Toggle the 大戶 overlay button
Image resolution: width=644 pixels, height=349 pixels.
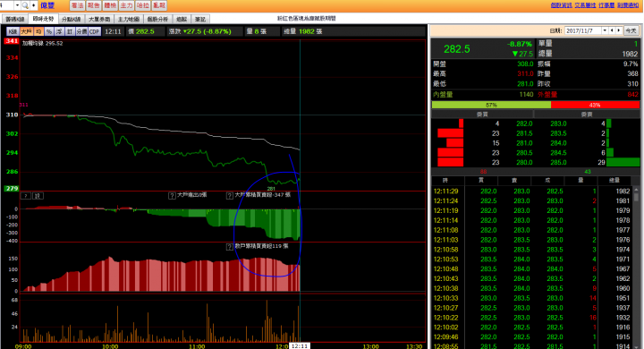[x=26, y=31]
